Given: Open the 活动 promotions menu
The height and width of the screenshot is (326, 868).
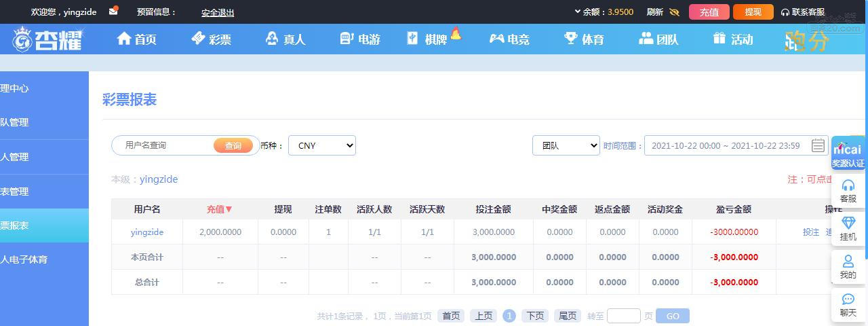Looking at the screenshot, I should (733, 39).
